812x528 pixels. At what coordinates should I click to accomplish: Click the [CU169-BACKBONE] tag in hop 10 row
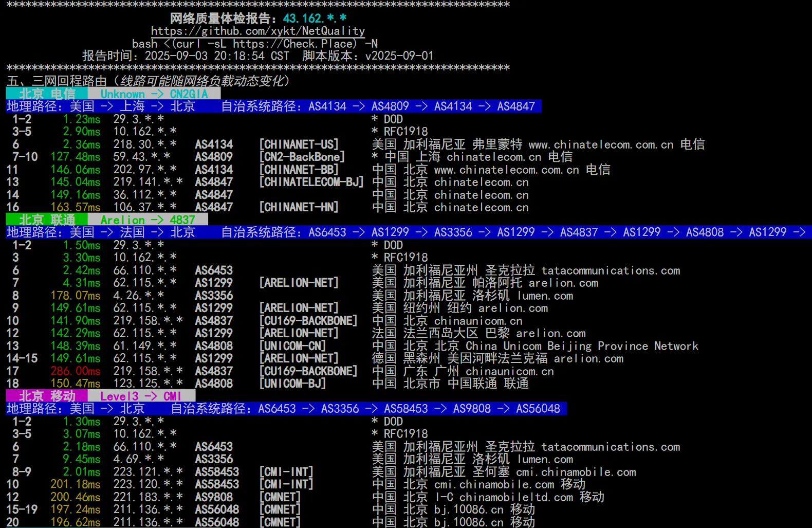(308, 321)
